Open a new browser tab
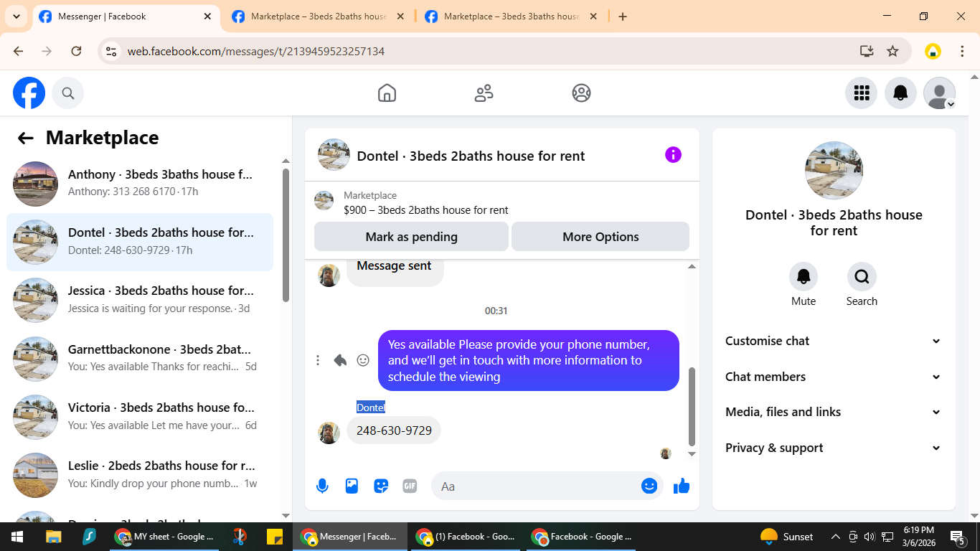 pos(623,17)
